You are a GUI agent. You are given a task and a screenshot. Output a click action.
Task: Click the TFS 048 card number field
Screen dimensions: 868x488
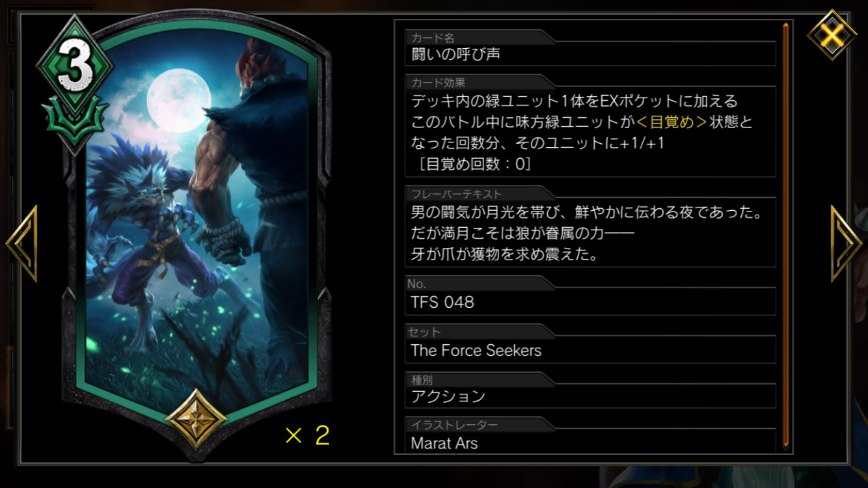[x=591, y=302]
